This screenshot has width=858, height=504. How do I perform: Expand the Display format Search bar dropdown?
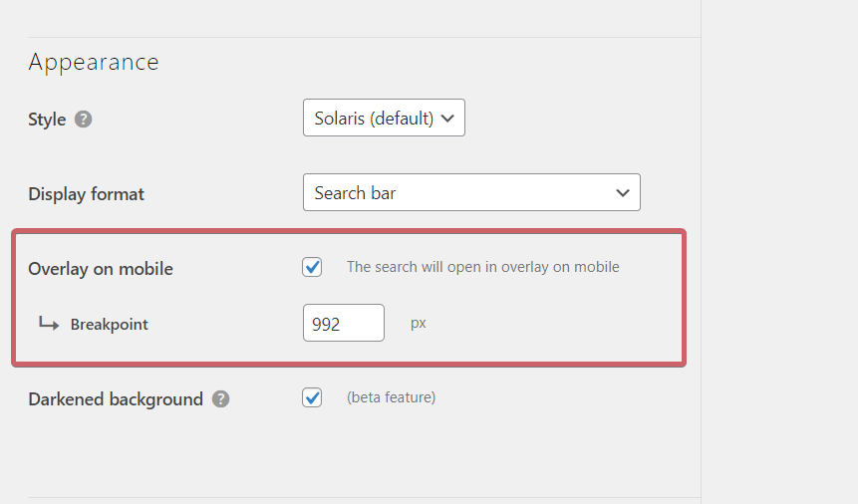[x=471, y=192]
